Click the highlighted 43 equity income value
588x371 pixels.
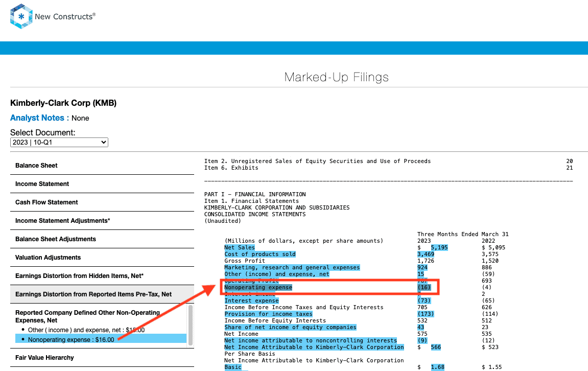point(421,327)
